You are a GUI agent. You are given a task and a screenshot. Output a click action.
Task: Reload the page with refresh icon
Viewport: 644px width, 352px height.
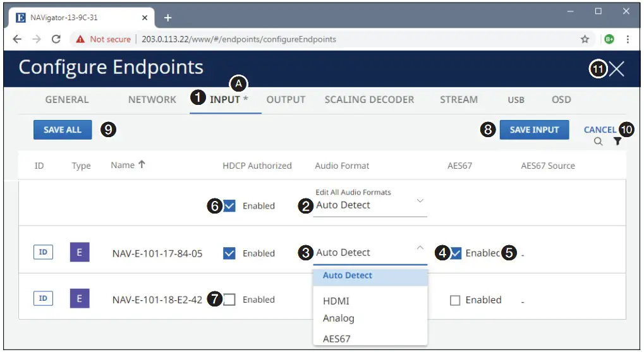tap(56, 39)
